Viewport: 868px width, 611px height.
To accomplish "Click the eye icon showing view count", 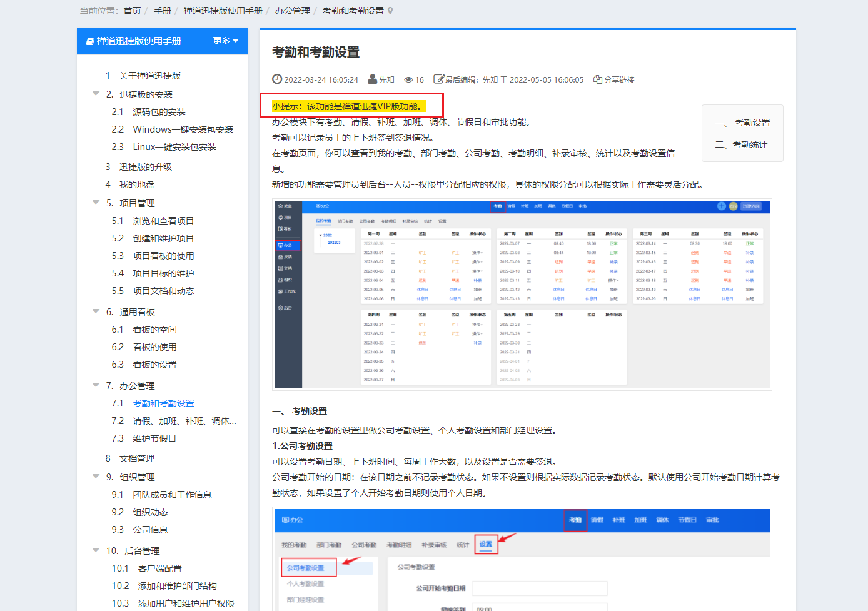I will 408,79.
